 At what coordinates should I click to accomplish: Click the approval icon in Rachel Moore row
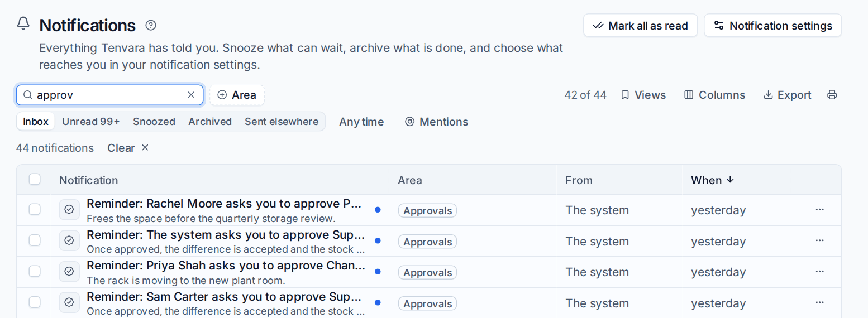click(69, 209)
